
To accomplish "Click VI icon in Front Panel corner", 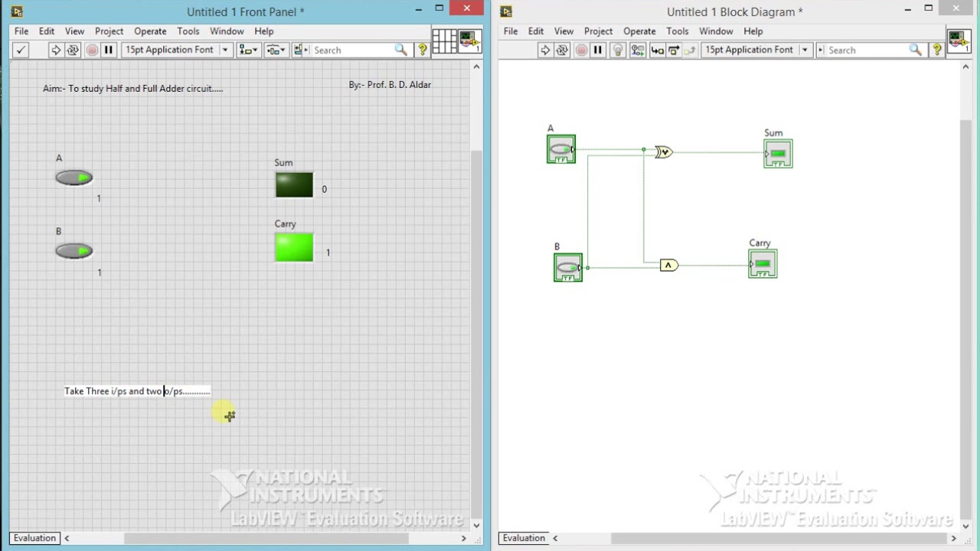I will pos(470,41).
